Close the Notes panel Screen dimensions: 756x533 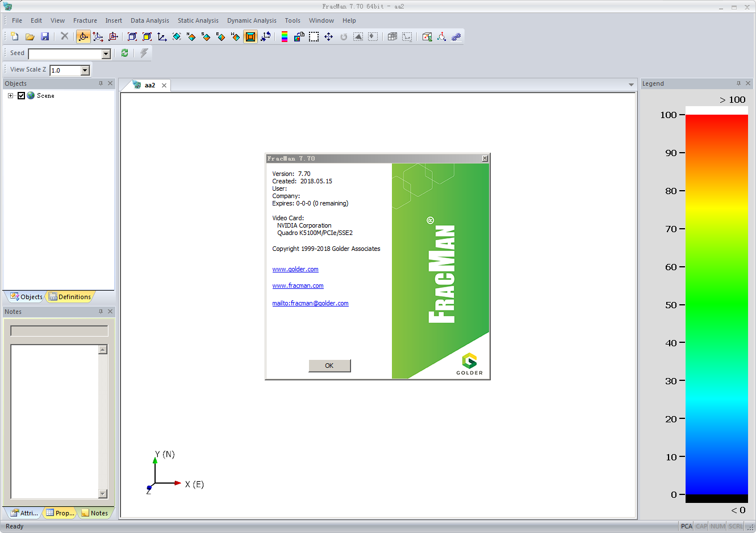pos(110,312)
